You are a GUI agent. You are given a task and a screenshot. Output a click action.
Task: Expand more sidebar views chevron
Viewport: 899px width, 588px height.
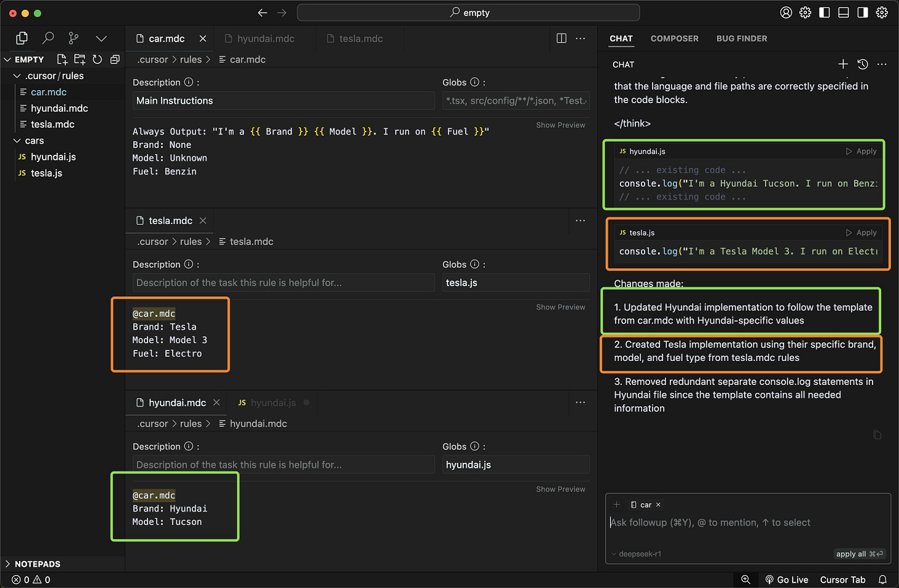[101, 38]
